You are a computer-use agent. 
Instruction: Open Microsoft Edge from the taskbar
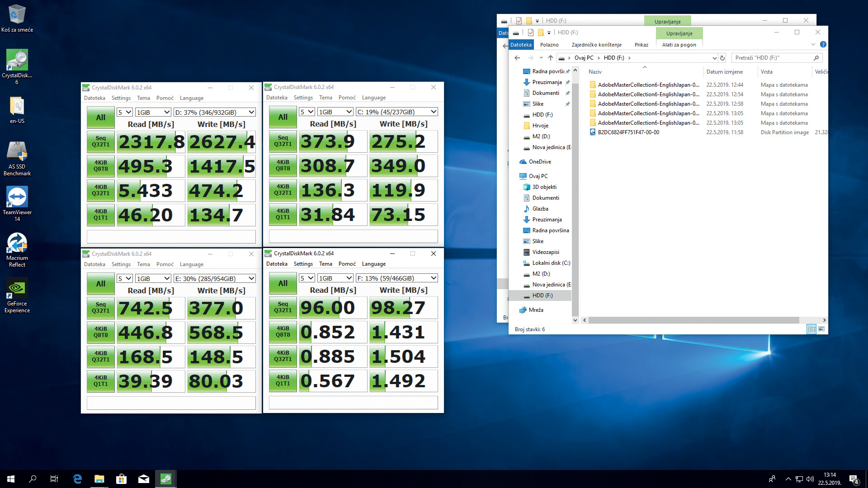77,479
